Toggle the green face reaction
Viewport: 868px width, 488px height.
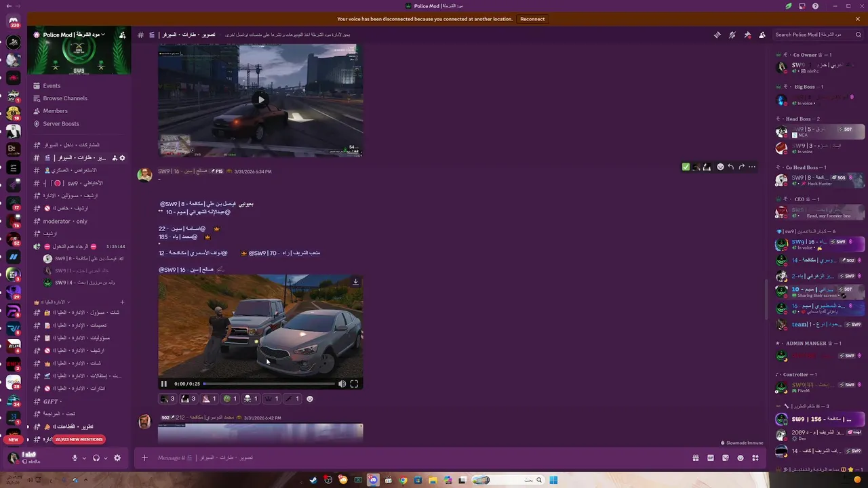click(230, 399)
